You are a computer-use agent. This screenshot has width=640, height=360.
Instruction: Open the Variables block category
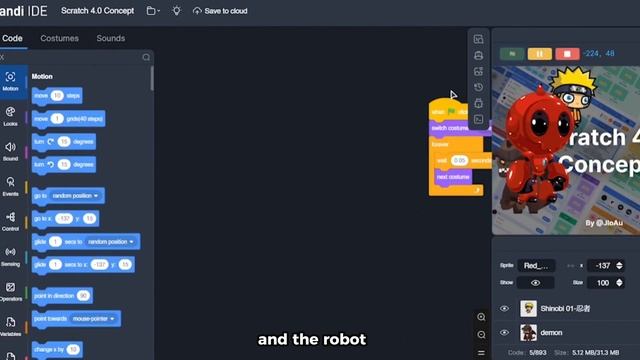pyautogui.click(x=11, y=327)
